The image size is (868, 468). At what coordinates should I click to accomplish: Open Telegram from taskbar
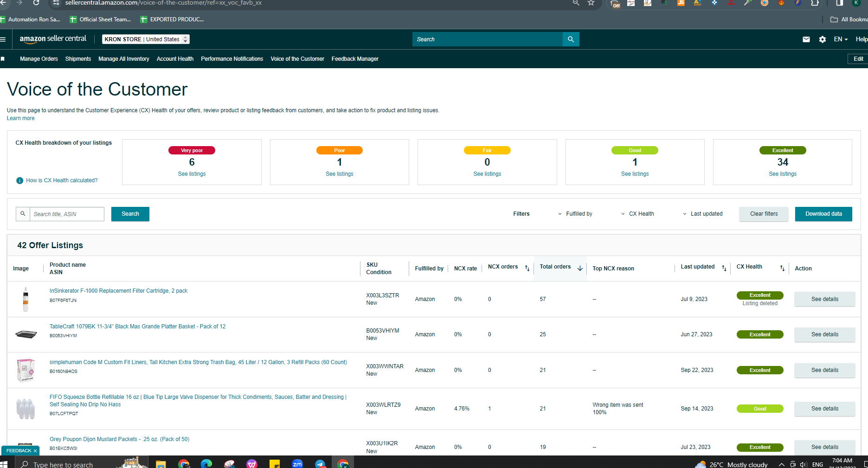pyautogui.click(x=320, y=464)
